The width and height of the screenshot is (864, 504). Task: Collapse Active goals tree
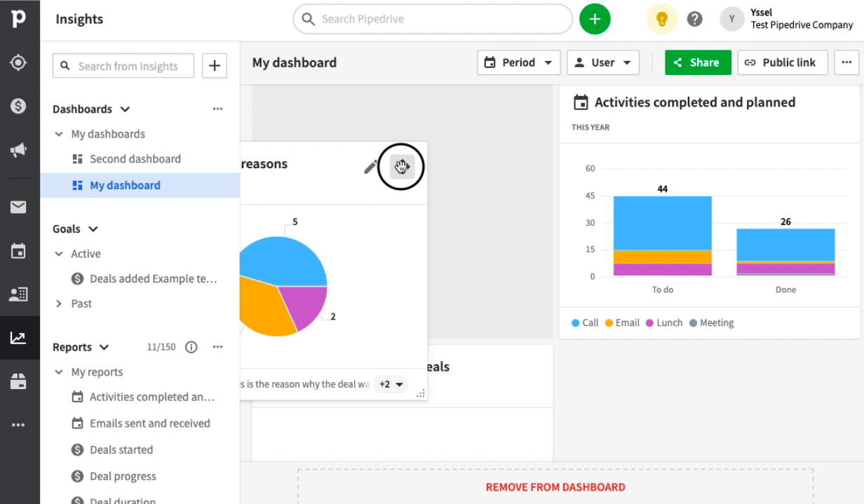[59, 254]
